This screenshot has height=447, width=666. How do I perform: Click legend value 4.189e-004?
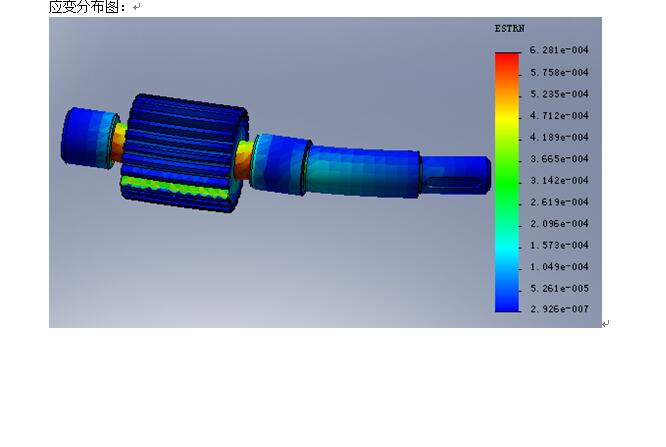point(559,137)
